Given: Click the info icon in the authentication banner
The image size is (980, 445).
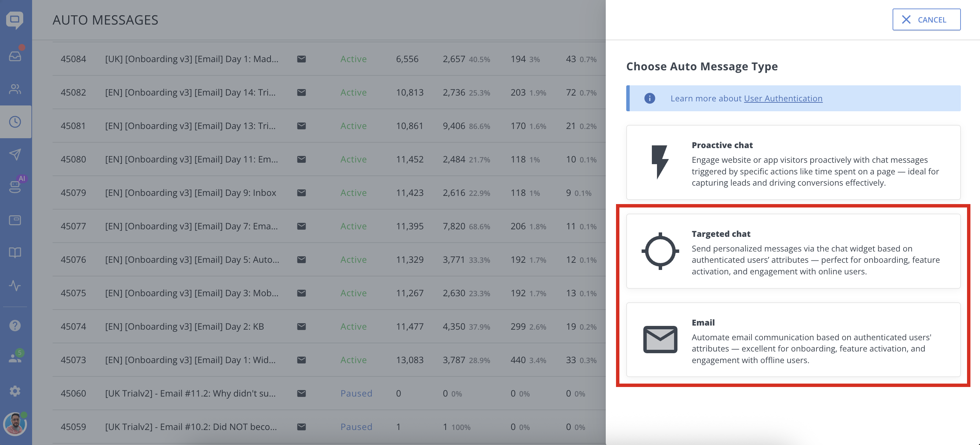Looking at the screenshot, I should (649, 98).
